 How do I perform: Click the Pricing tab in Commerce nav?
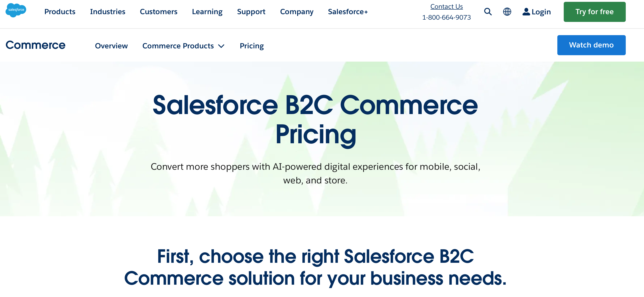tap(252, 46)
